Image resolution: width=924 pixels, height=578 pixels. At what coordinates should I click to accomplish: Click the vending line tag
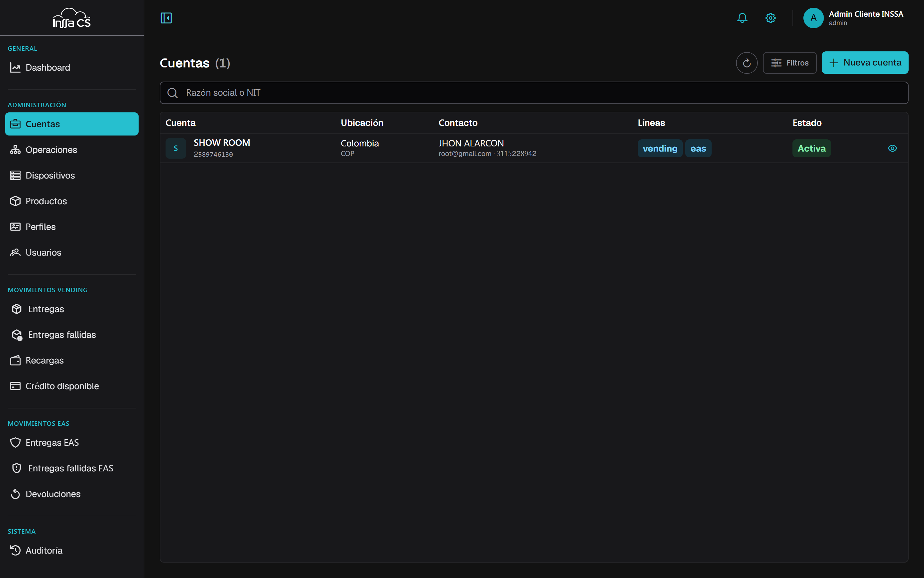[660, 148]
